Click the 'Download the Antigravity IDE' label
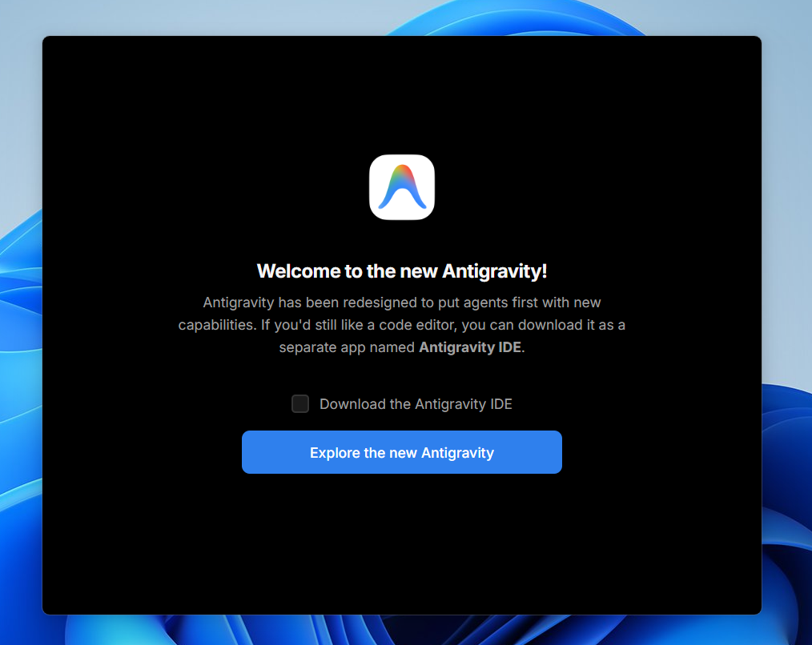This screenshot has height=645, width=812. tap(416, 404)
